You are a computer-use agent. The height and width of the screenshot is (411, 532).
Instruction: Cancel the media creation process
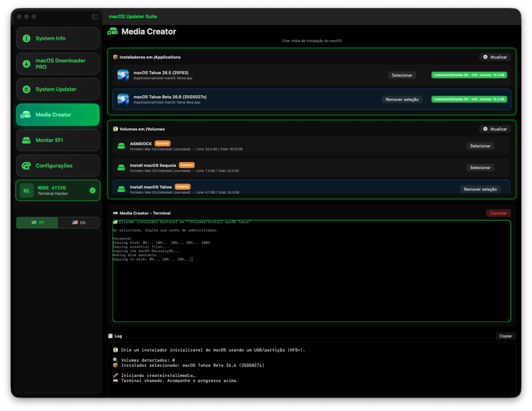pyautogui.click(x=498, y=213)
